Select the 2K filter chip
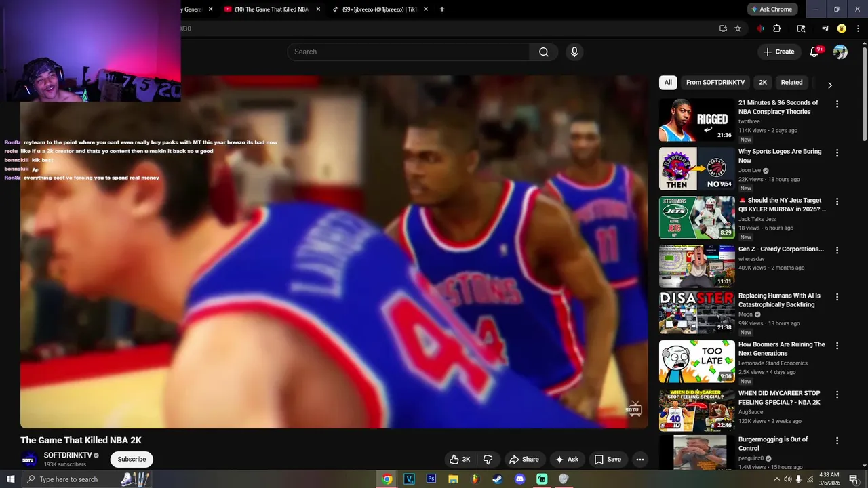The width and height of the screenshot is (868, 488). click(x=763, y=83)
